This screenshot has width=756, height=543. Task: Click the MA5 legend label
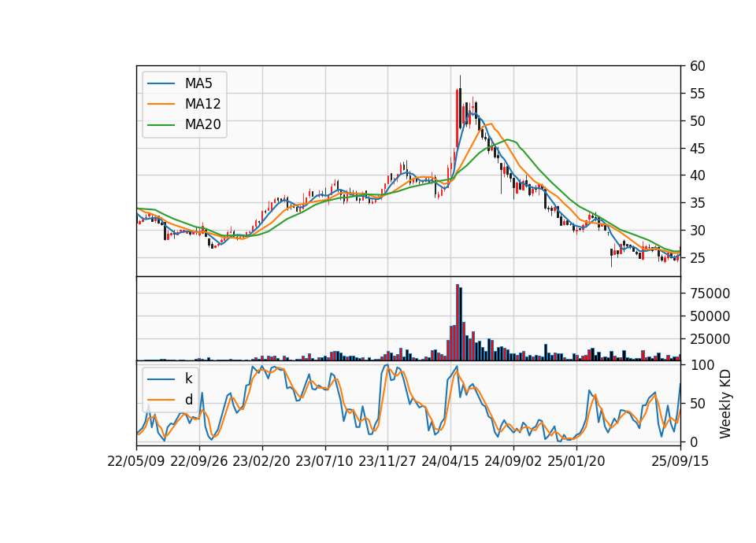coord(198,83)
